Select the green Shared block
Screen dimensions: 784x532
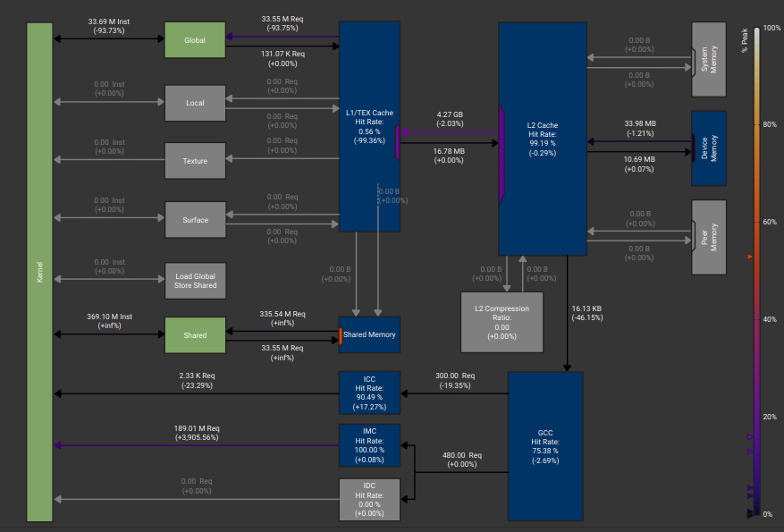[x=195, y=335]
